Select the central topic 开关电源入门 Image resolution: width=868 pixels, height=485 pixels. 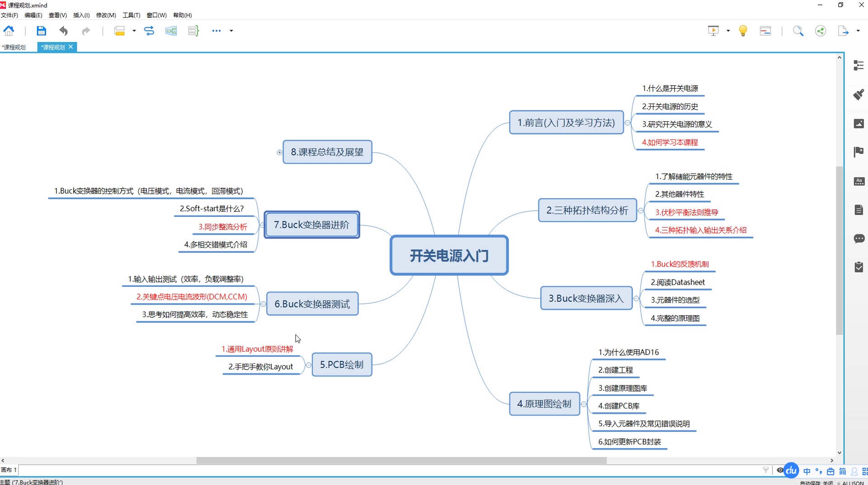click(449, 256)
